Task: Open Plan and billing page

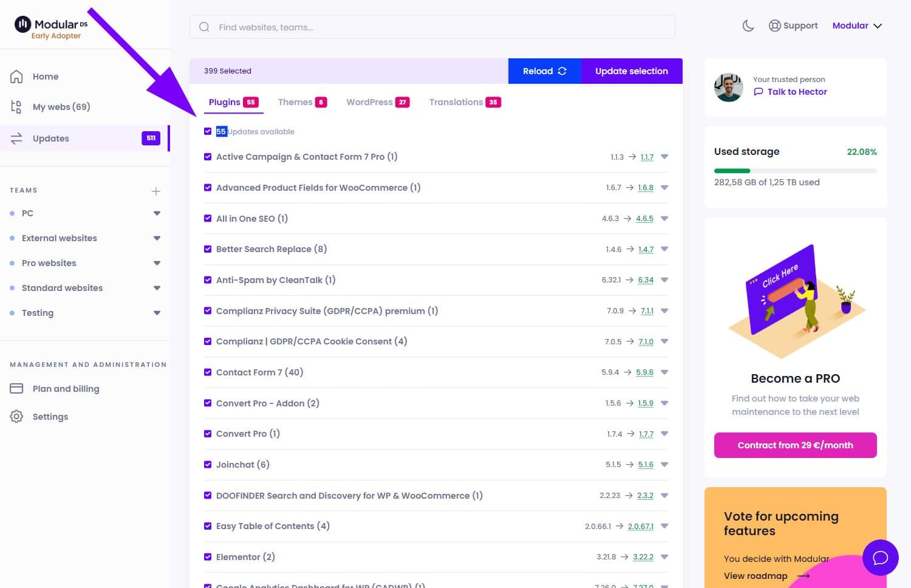Action: coord(66,389)
